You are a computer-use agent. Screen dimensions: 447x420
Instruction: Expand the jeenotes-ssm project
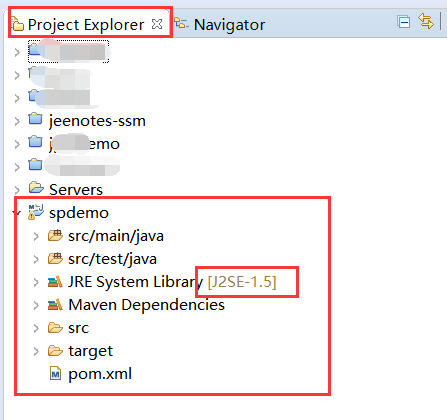(17, 121)
